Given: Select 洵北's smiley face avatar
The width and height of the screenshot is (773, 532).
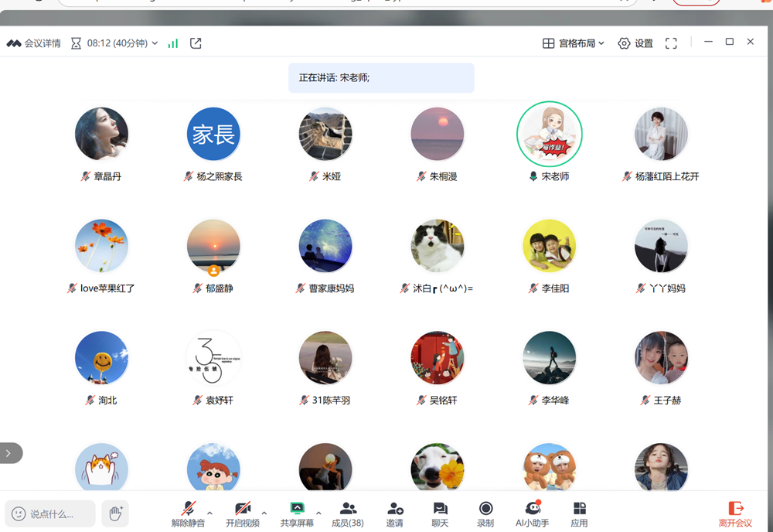Looking at the screenshot, I should 101,358.
